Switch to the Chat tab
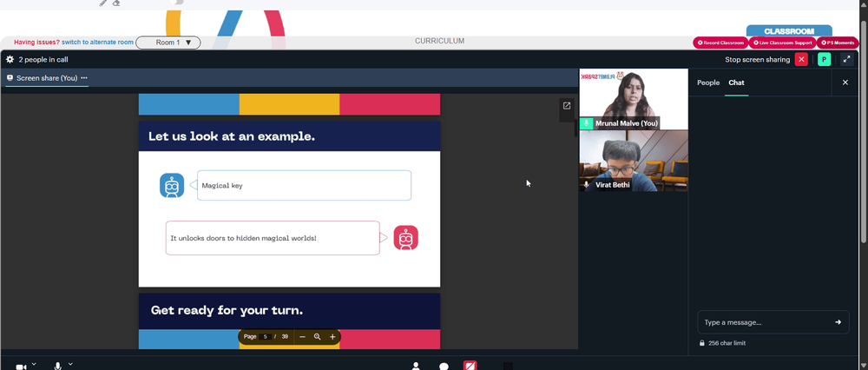868x370 pixels. [736, 83]
